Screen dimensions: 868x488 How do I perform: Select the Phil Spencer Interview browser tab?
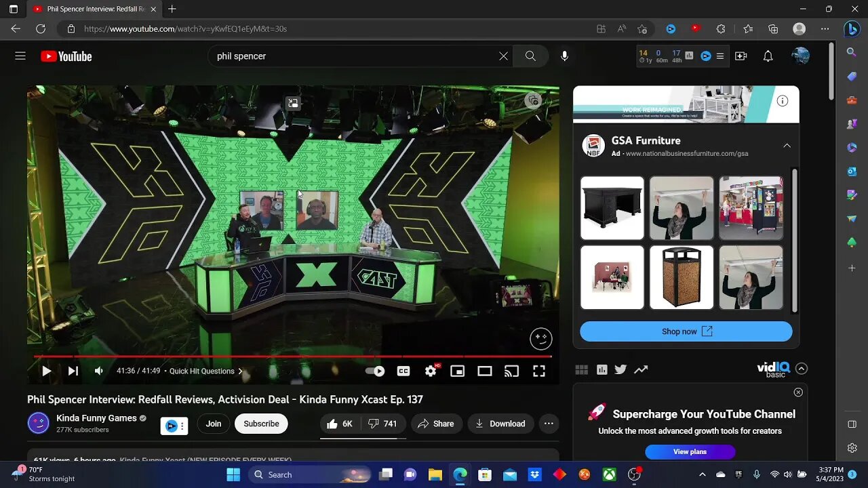(x=95, y=9)
